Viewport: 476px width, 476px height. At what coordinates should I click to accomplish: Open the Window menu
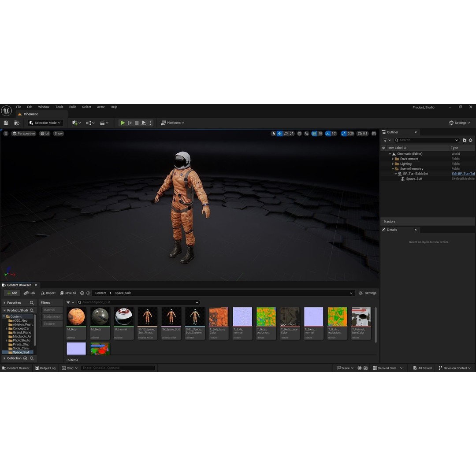(x=44, y=107)
